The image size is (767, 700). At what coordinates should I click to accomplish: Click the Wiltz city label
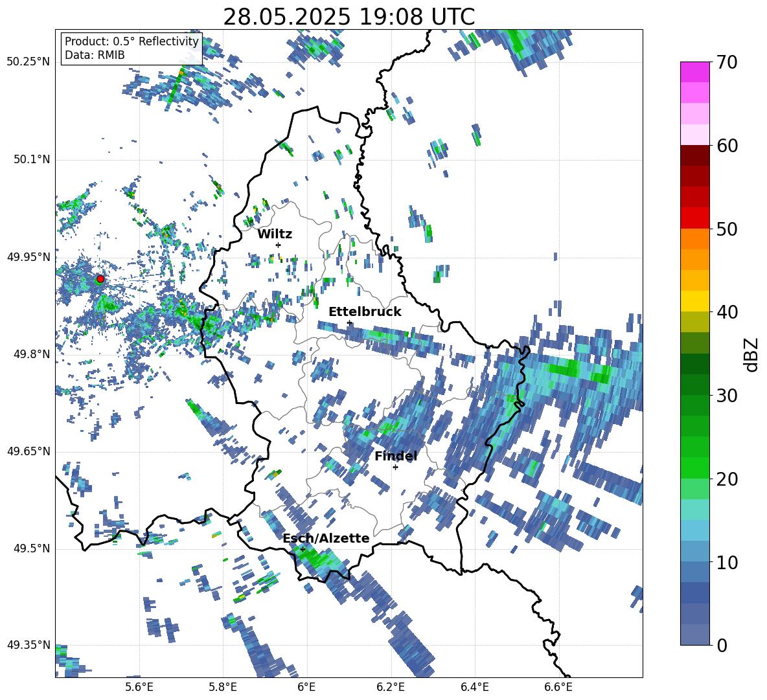(275, 234)
